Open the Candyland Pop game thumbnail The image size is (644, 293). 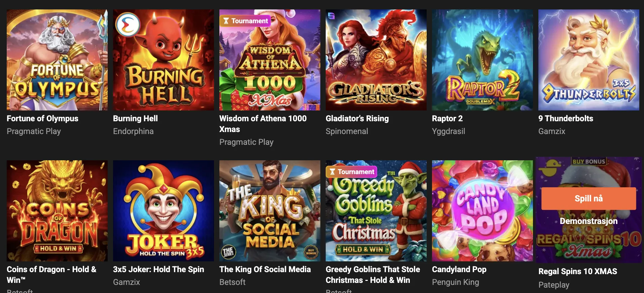[x=482, y=211]
